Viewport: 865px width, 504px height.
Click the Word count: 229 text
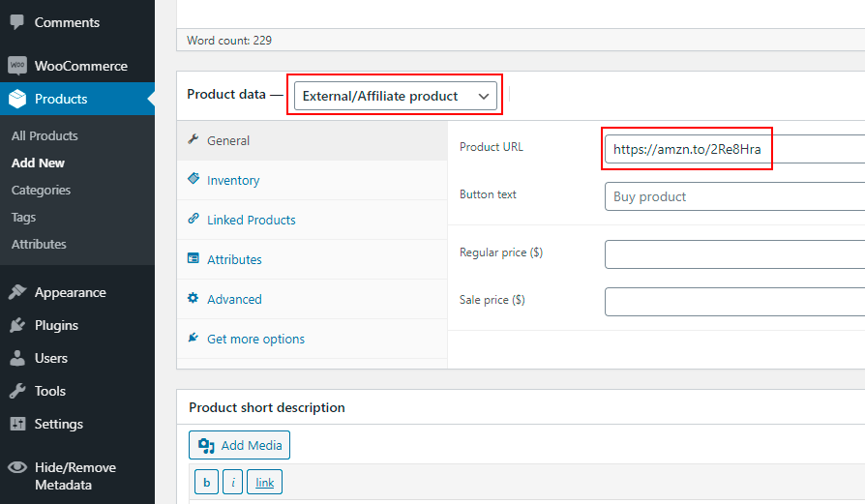click(229, 41)
